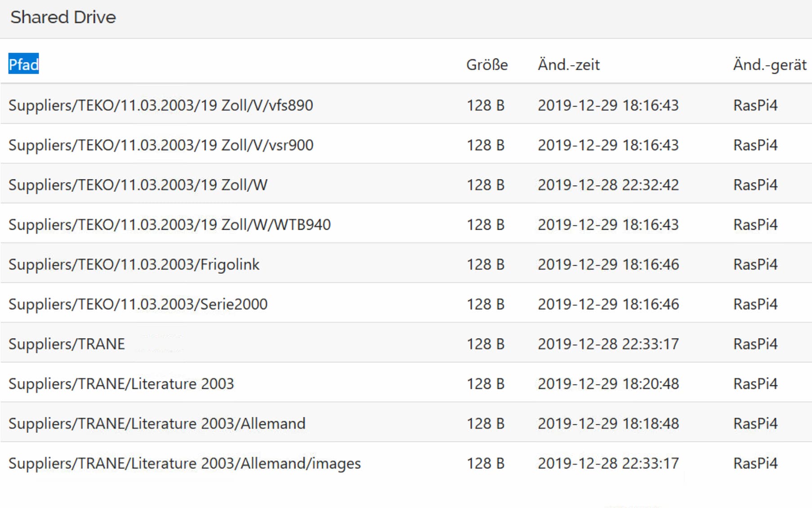
Task: Click the Änd.-gerät column header
Action: [x=770, y=65]
